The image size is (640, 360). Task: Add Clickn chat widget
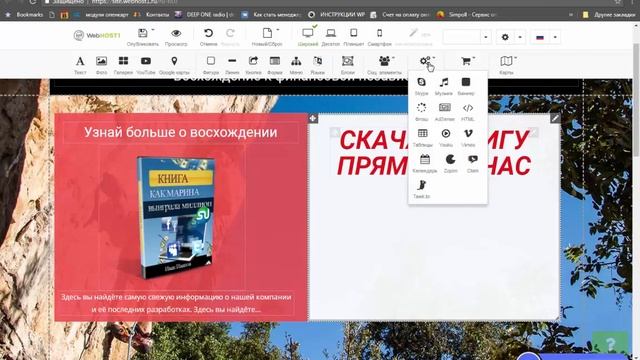(x=473, y=163)
